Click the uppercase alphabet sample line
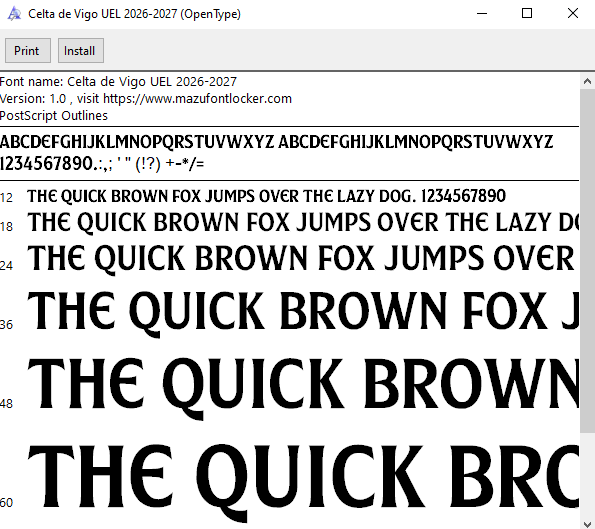 click(276, 142)
